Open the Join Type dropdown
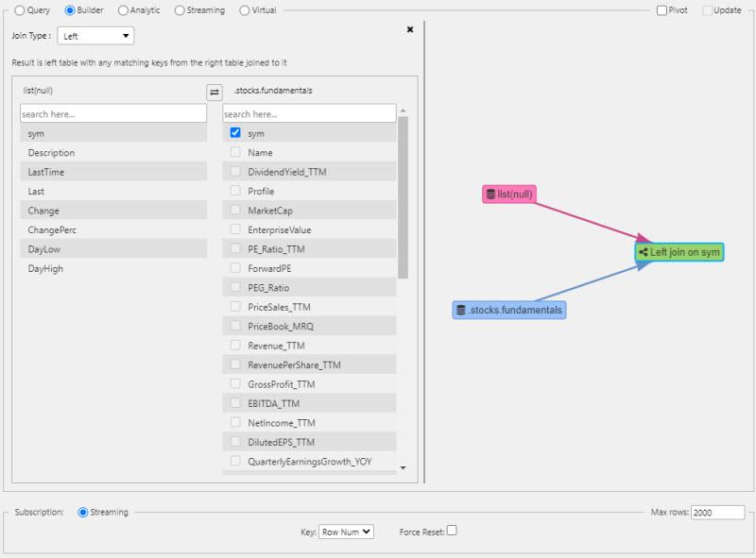 pos(95,36)
